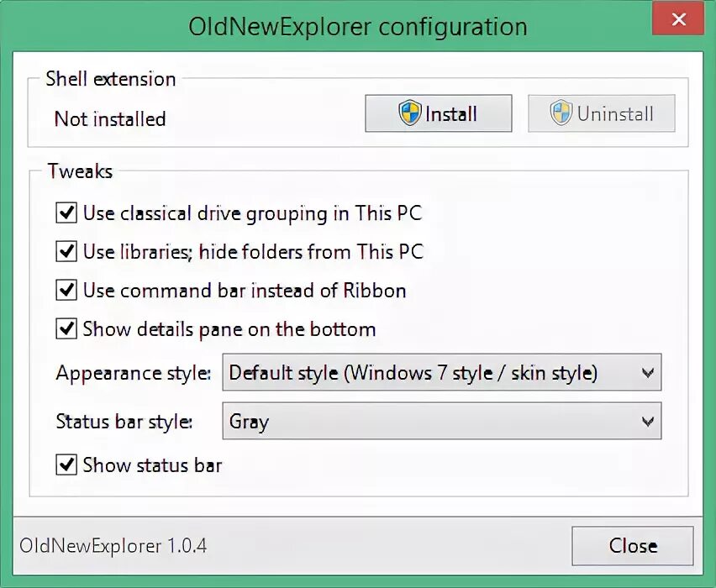Uncheck the Show status bar option
This screenshot has width=716, height=588.
[x=66, y=465]
